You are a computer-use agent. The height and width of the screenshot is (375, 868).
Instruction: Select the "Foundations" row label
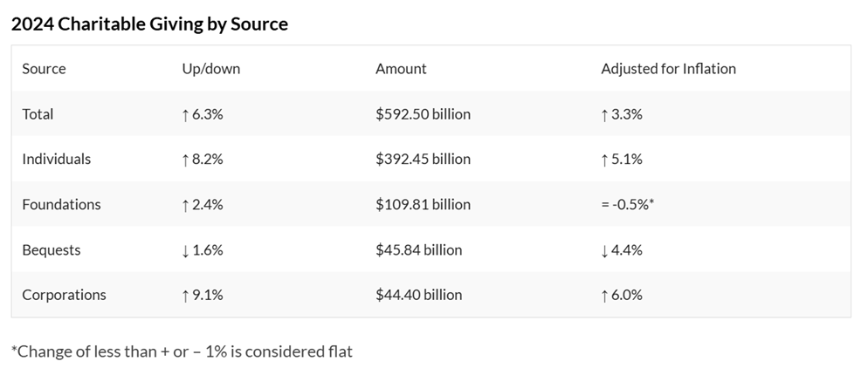tap(61, 205)
